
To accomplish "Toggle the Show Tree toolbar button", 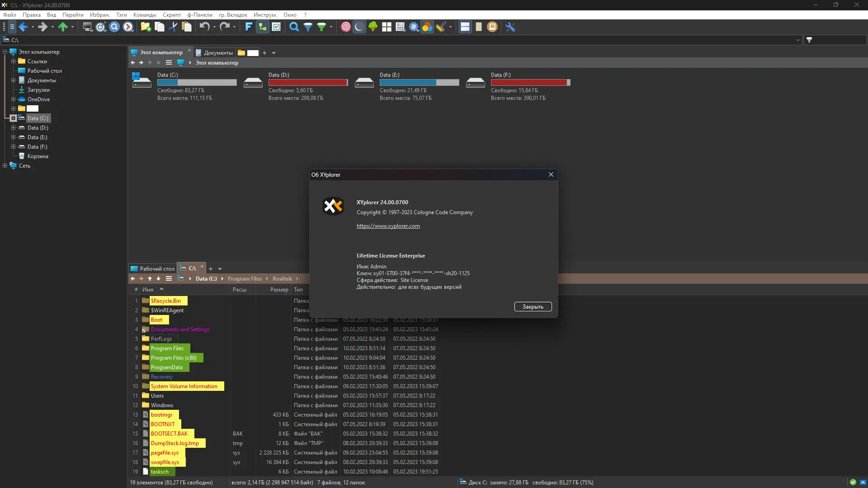I will [x=263, y=27].
